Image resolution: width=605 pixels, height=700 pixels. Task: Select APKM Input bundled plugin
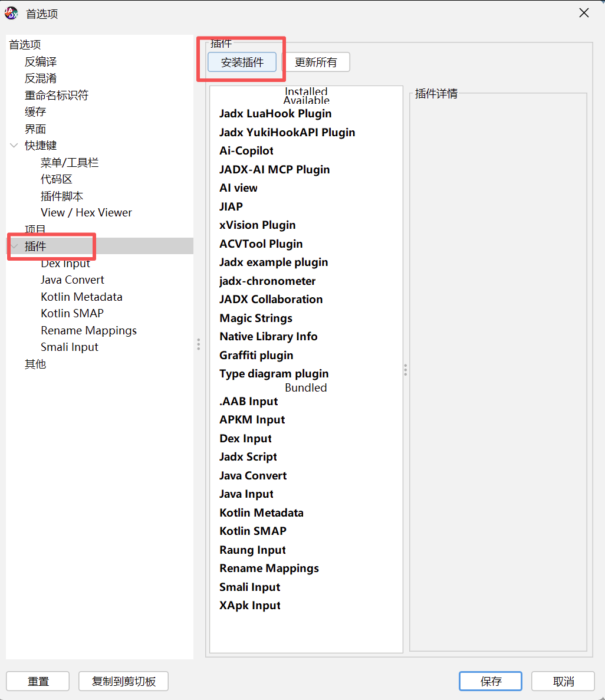click(x=252, y=420)
